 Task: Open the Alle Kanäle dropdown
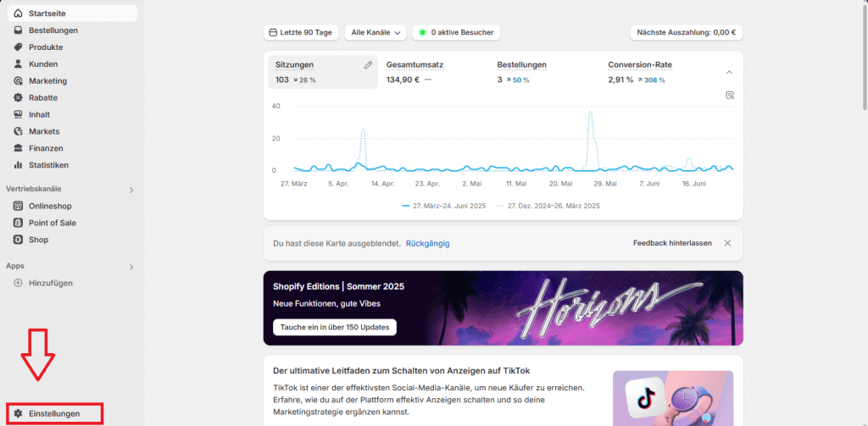(376, 33)
